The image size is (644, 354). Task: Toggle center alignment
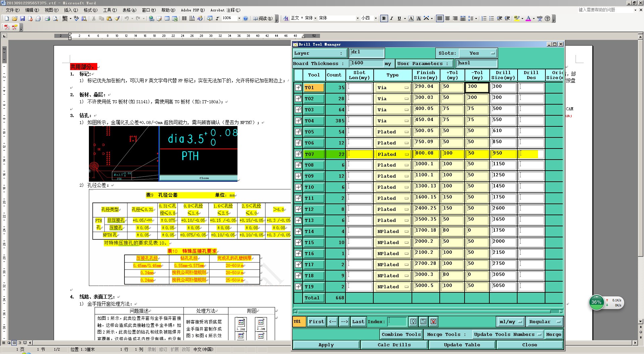pos(447,18)
